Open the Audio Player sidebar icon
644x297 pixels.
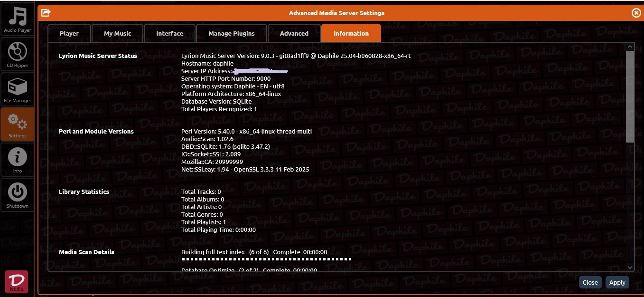[17, 19]
